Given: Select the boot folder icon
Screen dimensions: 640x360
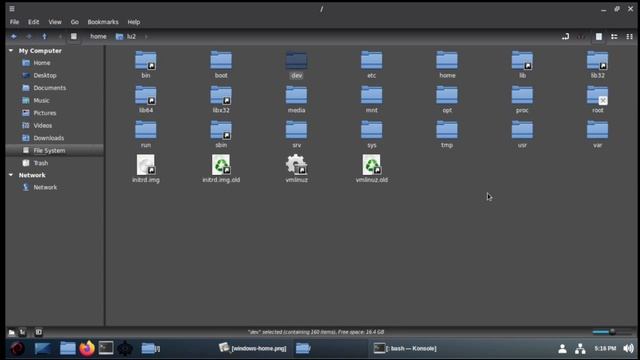Looking at the screenshot, I should 221,60.
